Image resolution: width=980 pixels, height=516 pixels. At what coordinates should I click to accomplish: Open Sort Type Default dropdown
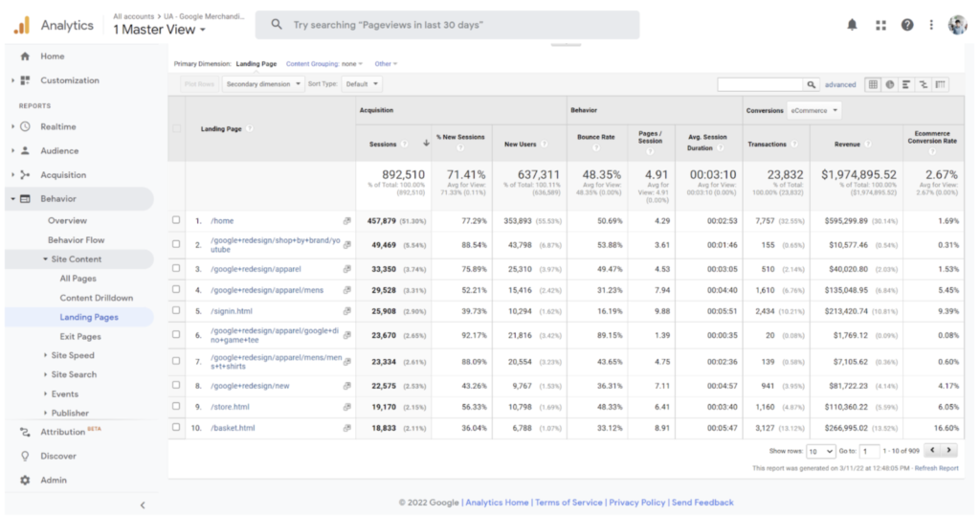click(362, 84)
